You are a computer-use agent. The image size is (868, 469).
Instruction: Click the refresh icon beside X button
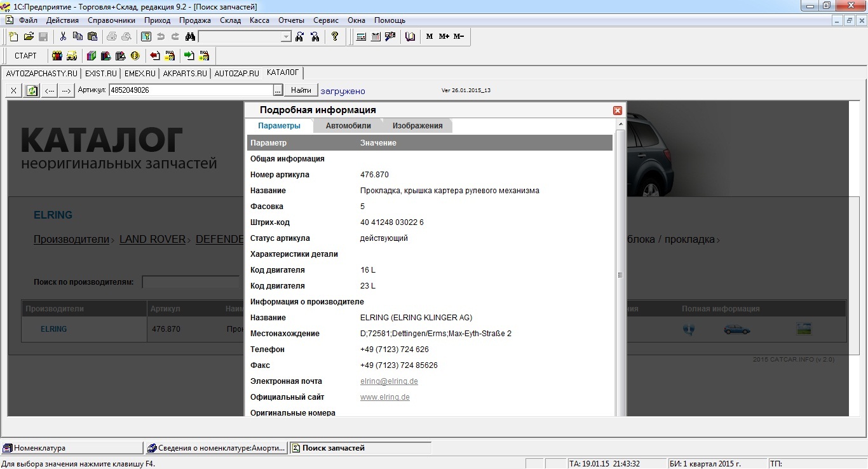[x=32, y=91]
